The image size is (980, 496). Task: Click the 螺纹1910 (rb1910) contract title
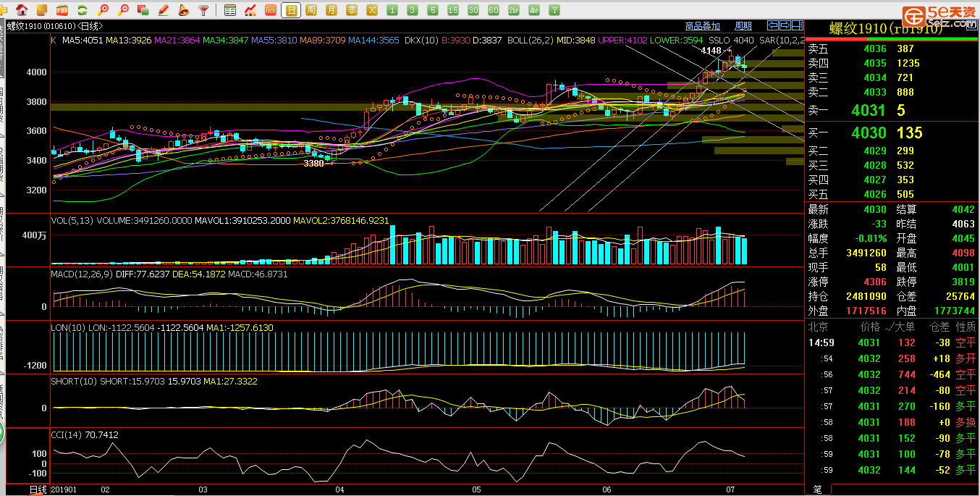tap(886, 29)
